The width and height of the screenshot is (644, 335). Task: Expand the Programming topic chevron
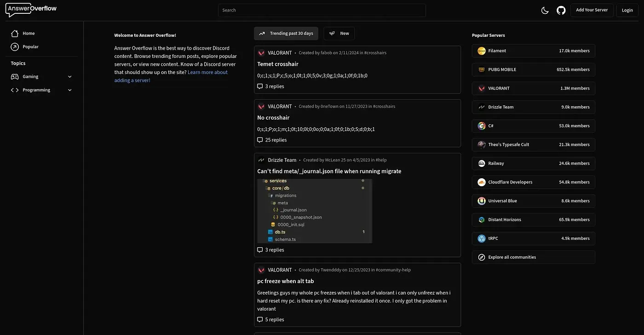[x=70, y=90]
